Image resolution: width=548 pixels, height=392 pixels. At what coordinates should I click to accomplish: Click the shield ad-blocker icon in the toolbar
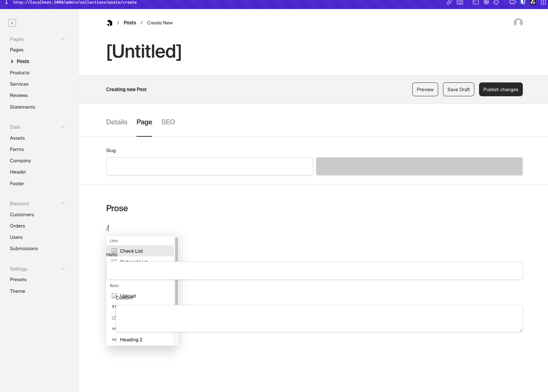523,3
